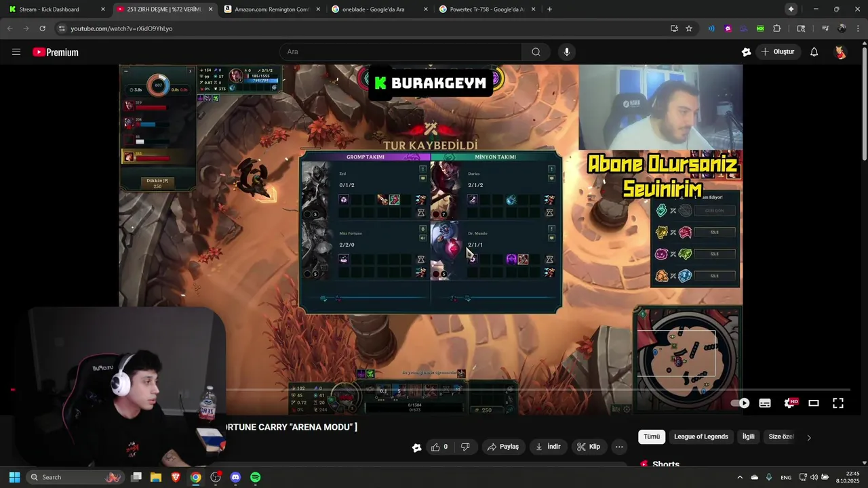
Task: Reload the current page
Action: 43,28
